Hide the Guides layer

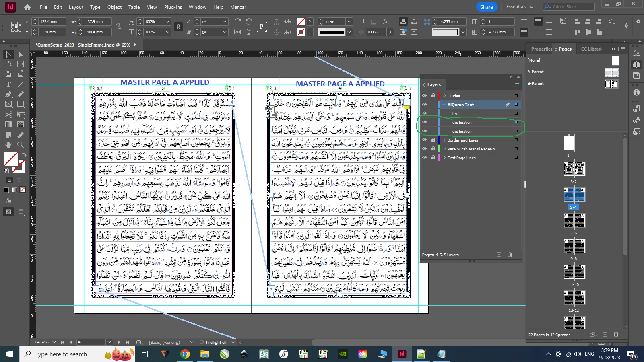tap(424, 96)
